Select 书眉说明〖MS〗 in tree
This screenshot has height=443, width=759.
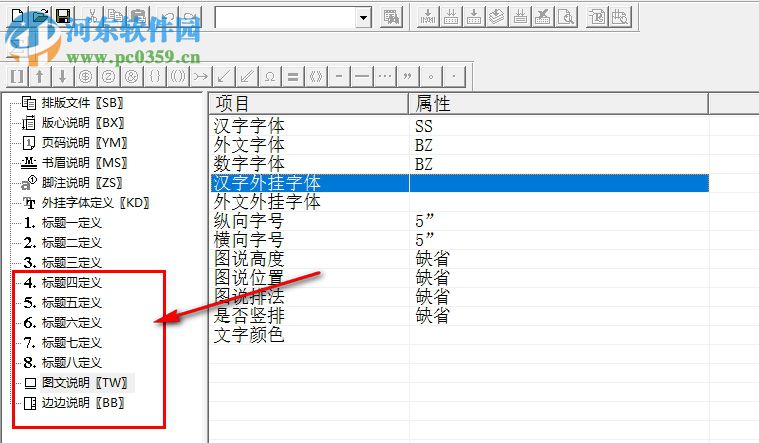[x=84, y=163]
